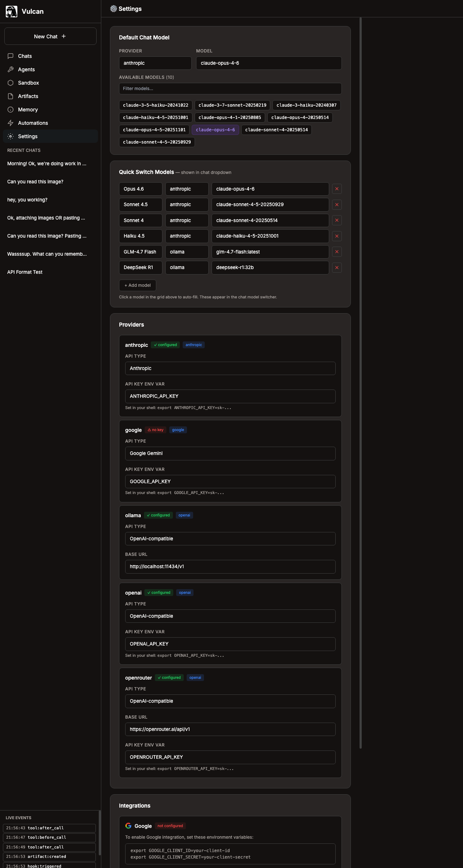Select claude-sonnet-4-5-20250929 from available models
463x868 pixels.
[157, 142]
